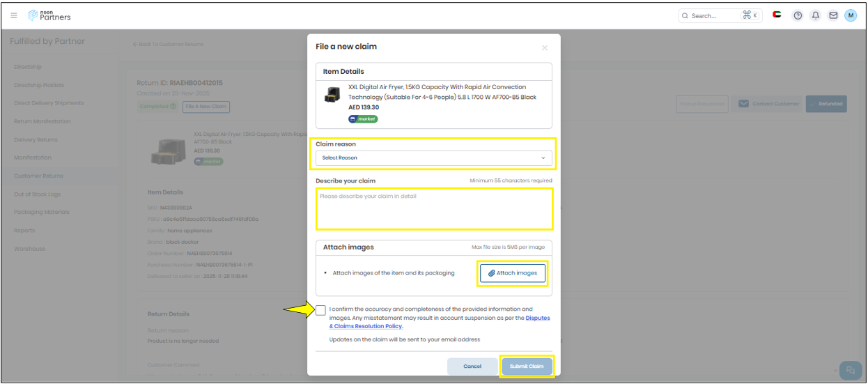This screenshot has height=386, width=868.
Task: Click the noon Partners logo
Action: [x=49, y=15]
